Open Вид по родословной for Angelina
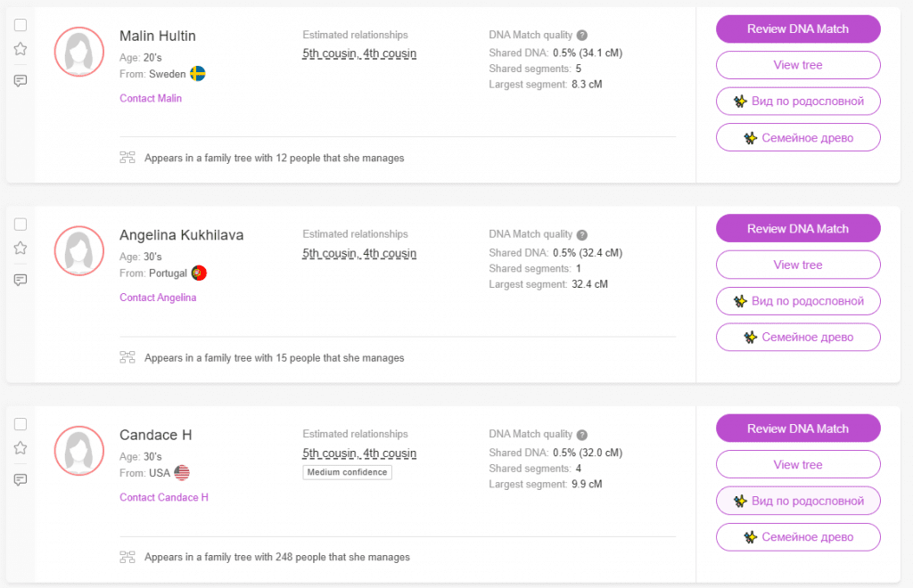 click(798, 301)
